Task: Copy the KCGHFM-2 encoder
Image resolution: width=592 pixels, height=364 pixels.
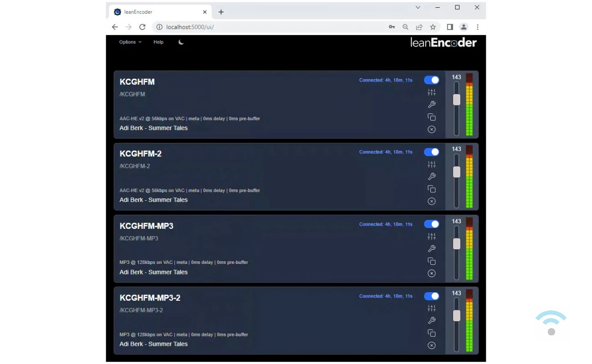Action: pyautogui.click(x=431, y=189)
